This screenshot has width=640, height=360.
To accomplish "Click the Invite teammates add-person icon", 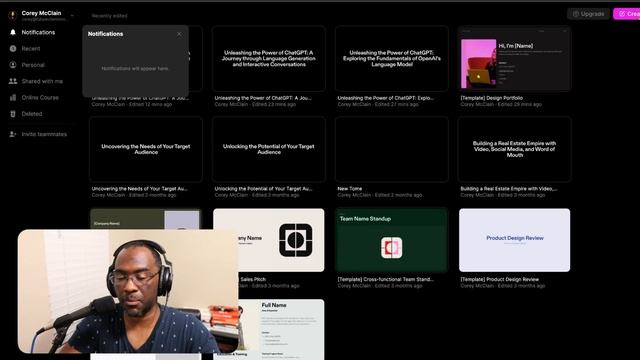I will pyautogui.click(x=13, y=134).
